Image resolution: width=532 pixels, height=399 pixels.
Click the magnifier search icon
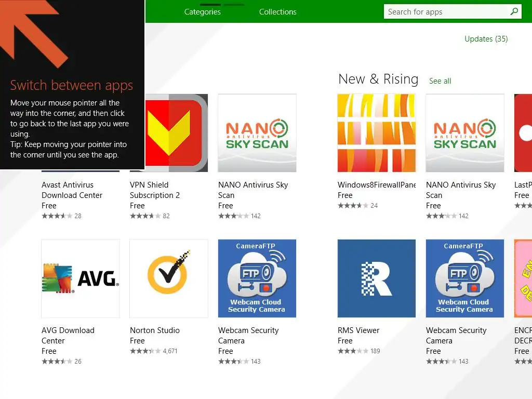[514, 12]
